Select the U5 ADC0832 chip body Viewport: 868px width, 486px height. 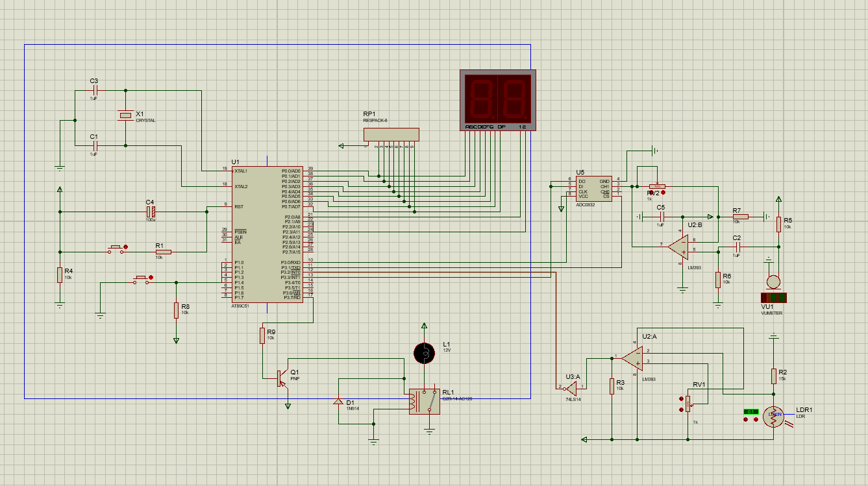pyautogui.click(x=594, y=188)
